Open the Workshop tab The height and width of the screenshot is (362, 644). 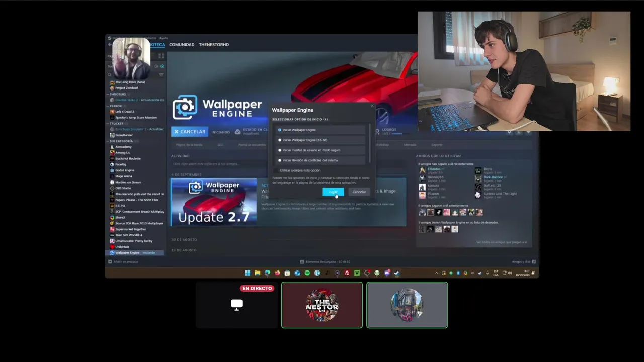click(382, 145)
